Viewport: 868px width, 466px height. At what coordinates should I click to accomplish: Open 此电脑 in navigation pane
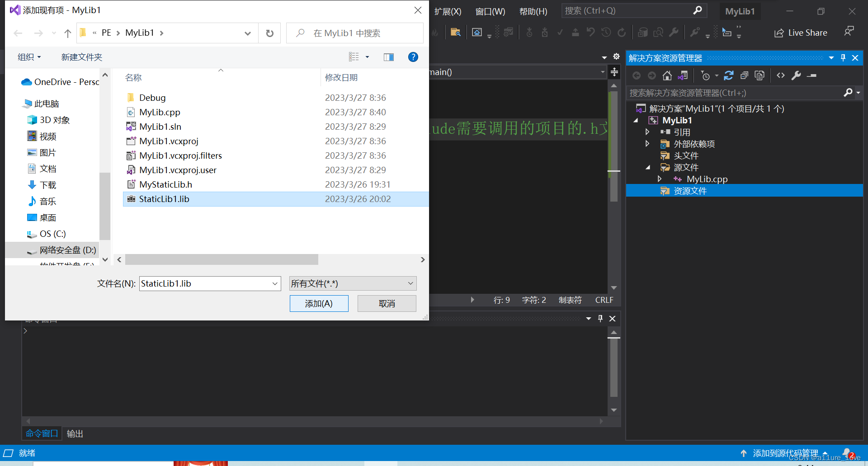coord(47,104)
